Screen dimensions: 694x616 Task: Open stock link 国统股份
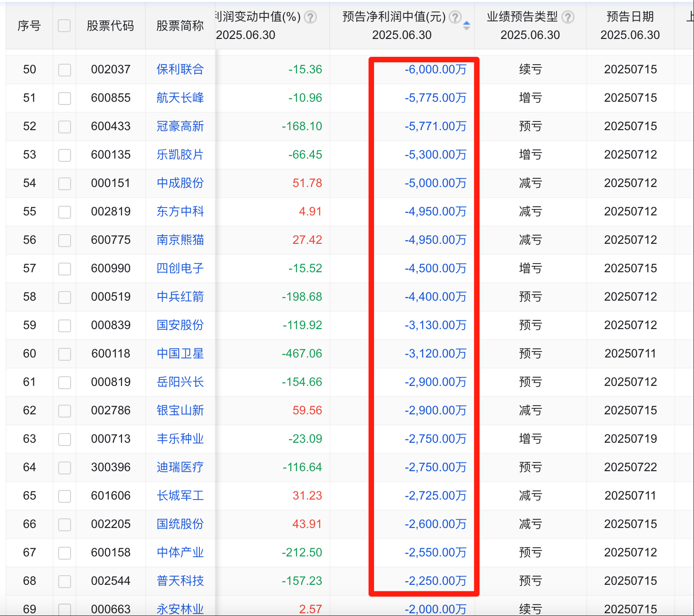tap(180, 524)
